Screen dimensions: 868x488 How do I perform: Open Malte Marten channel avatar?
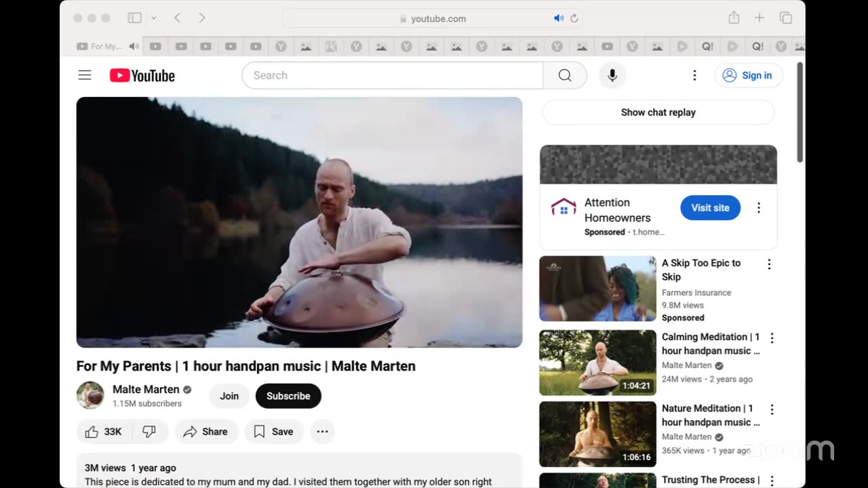pos(90,396)
